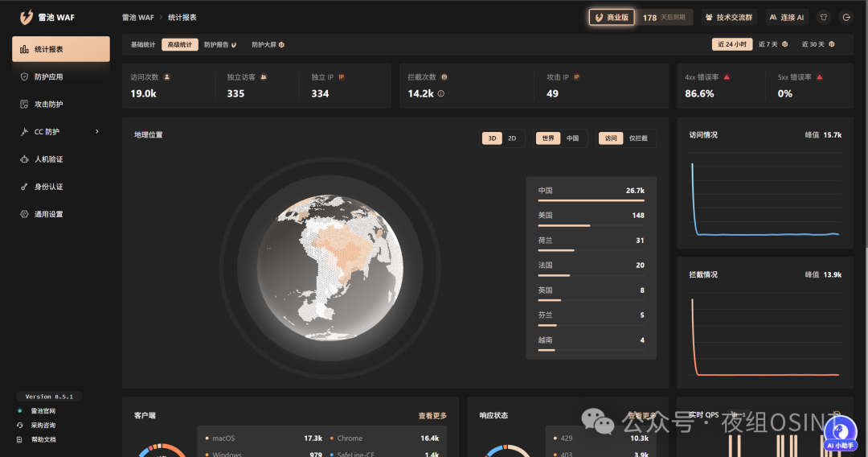The height and width of the screenshot is (457, 868).
Task: Switch the map to 2D view
Action: 512,138
